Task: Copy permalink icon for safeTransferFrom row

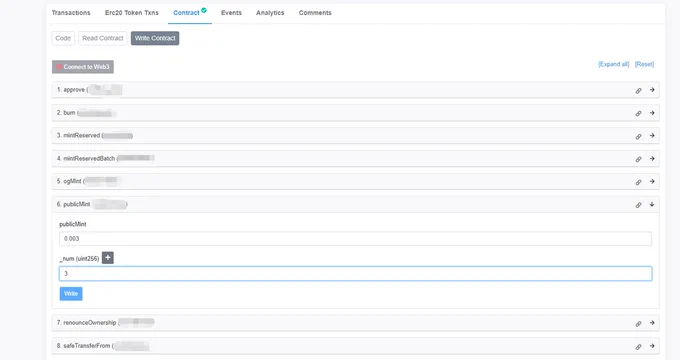Action: click(638, 347)
